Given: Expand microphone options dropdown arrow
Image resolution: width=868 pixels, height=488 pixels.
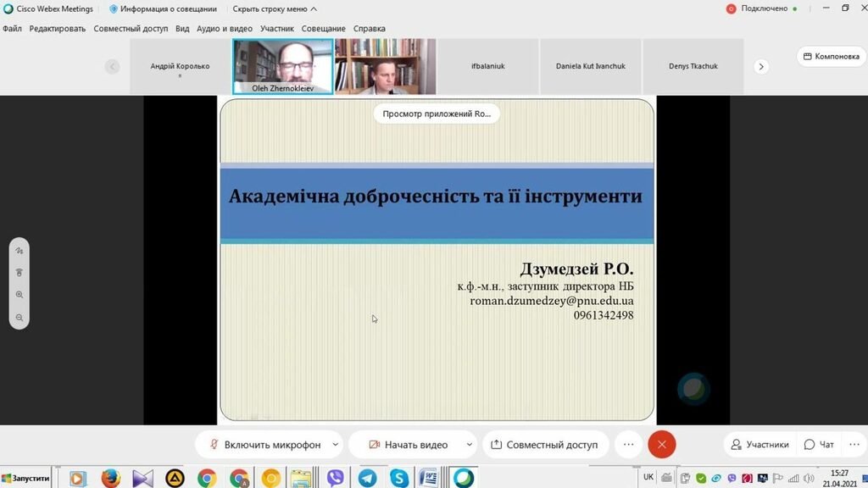Looking at the screenshot, I should 336,445.
